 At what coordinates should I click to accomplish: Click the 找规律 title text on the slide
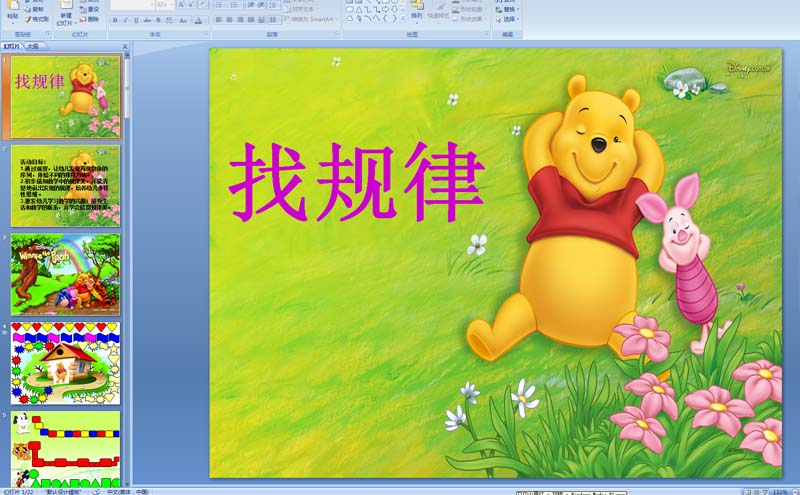click(x=357, y=182)
